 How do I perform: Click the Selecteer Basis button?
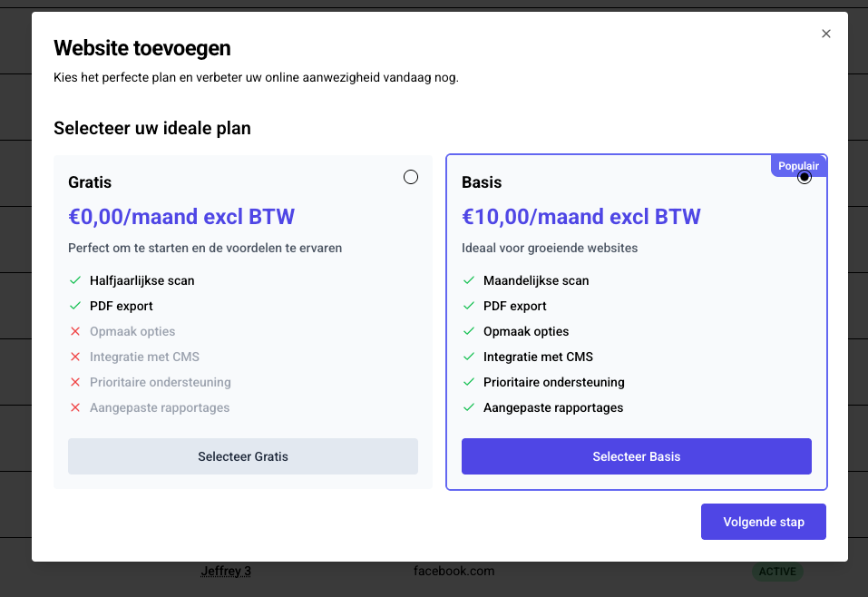pyautogui.click(x=637, y=456)
